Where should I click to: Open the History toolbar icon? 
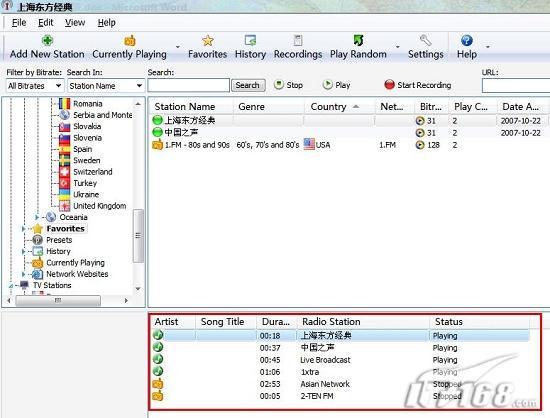click(250, 41)
